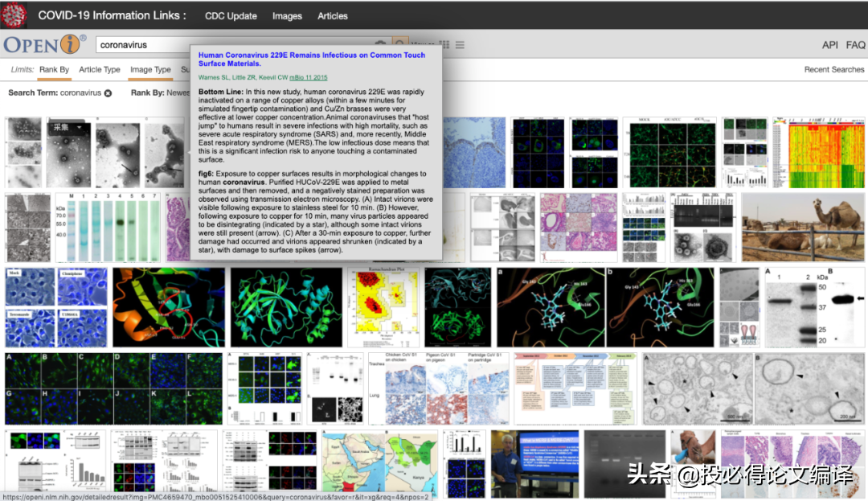Open the FAQ link

coord(855,45)
